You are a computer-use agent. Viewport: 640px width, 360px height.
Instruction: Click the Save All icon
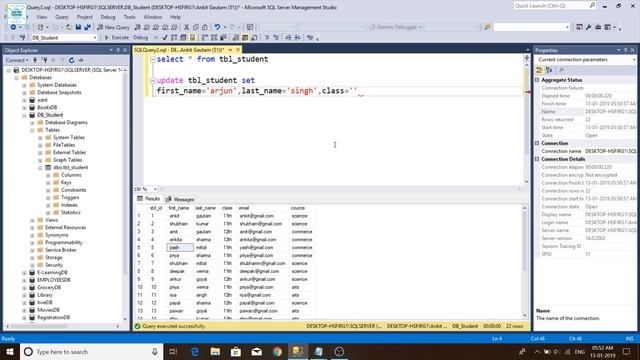tap(87, 27)
